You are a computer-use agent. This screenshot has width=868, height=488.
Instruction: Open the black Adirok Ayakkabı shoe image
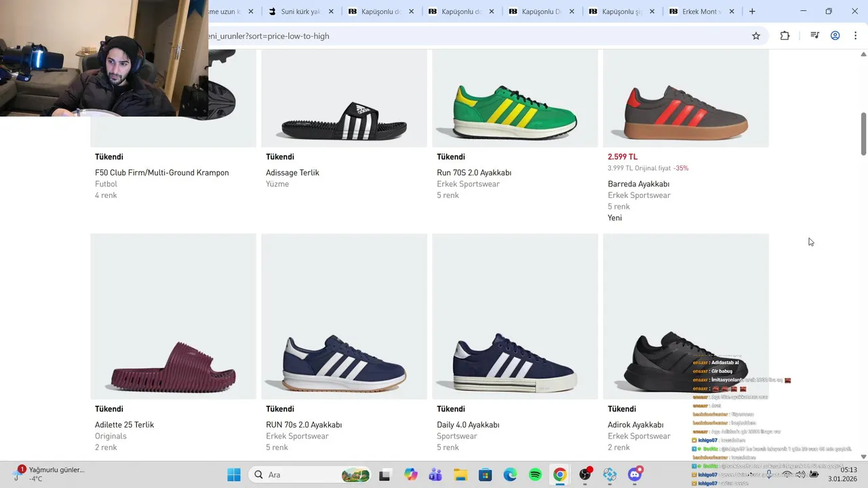click(686, 317)
